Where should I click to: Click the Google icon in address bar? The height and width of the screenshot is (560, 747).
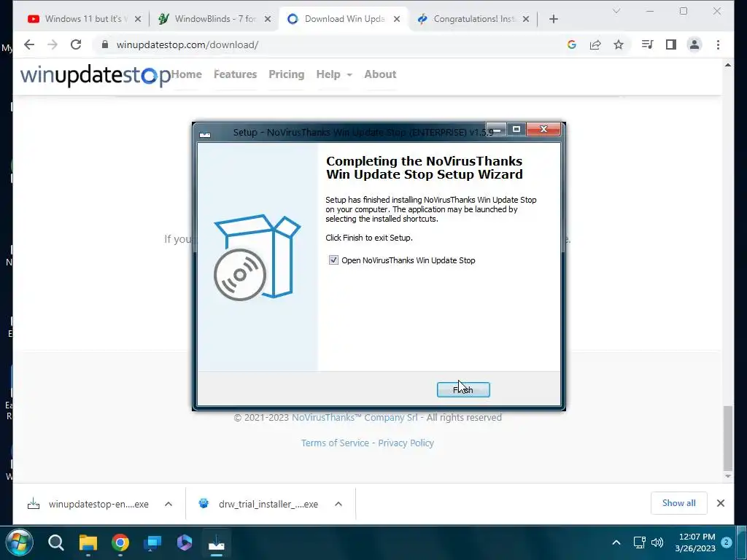point(572,44)
